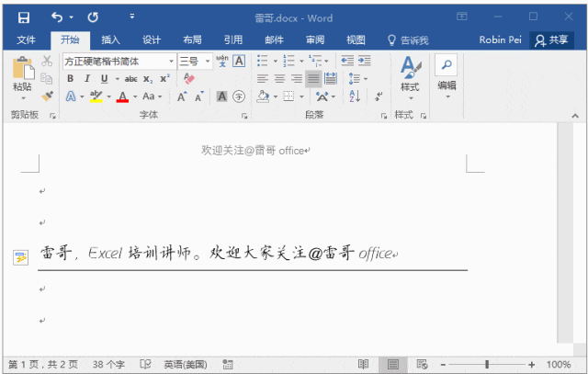Screen dimensions: 588x374
Task: Apply a numbered list
Action: 288,61
